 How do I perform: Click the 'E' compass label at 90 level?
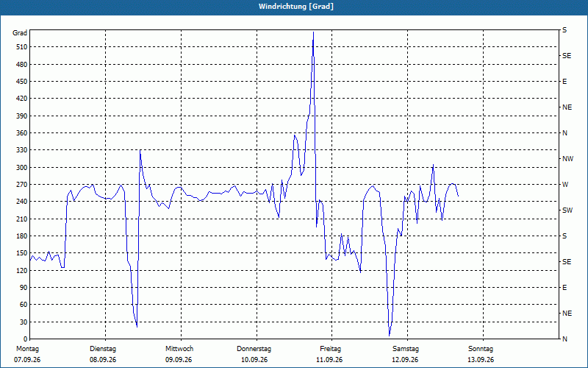(564, 288)
